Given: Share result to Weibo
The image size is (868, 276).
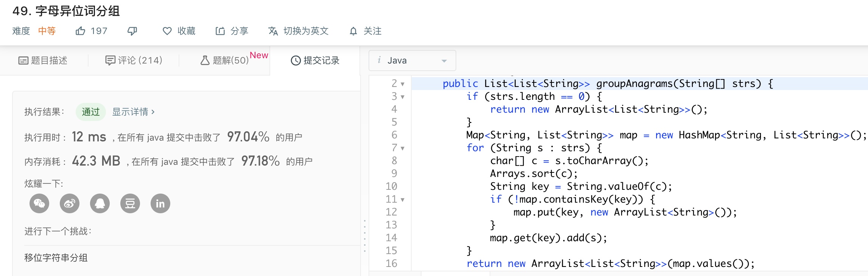Looking at the screenshot, I should [x=70, y=204].
